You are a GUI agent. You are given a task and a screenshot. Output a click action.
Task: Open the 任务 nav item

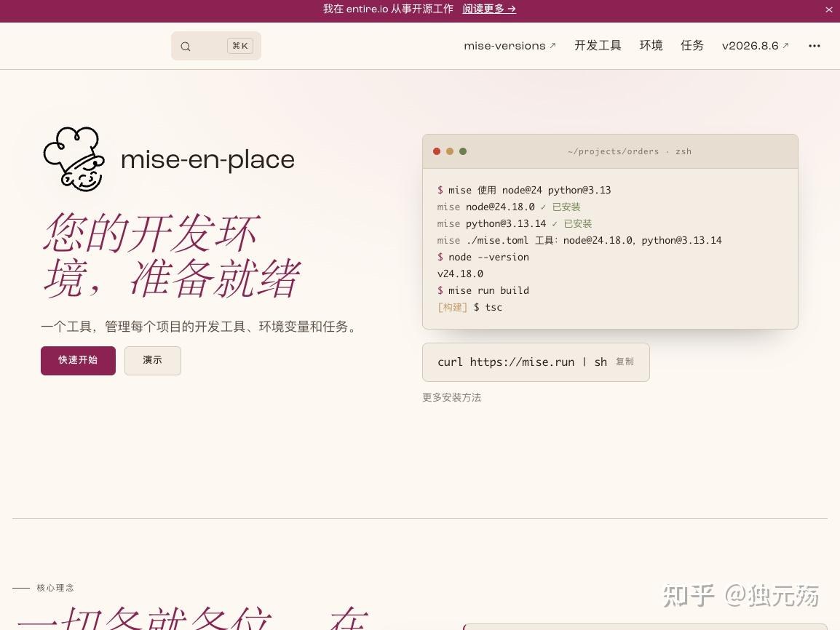click(692, 46)
